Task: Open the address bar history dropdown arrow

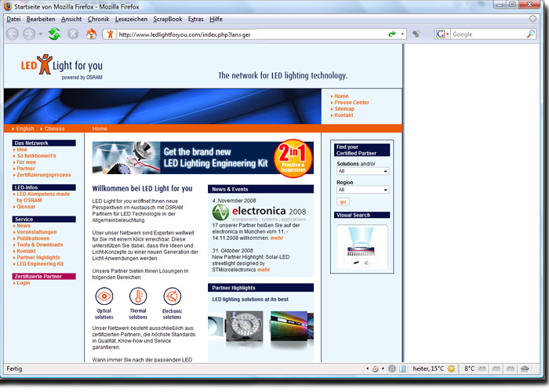Action: pyautogui.click(x=402, y=34)
